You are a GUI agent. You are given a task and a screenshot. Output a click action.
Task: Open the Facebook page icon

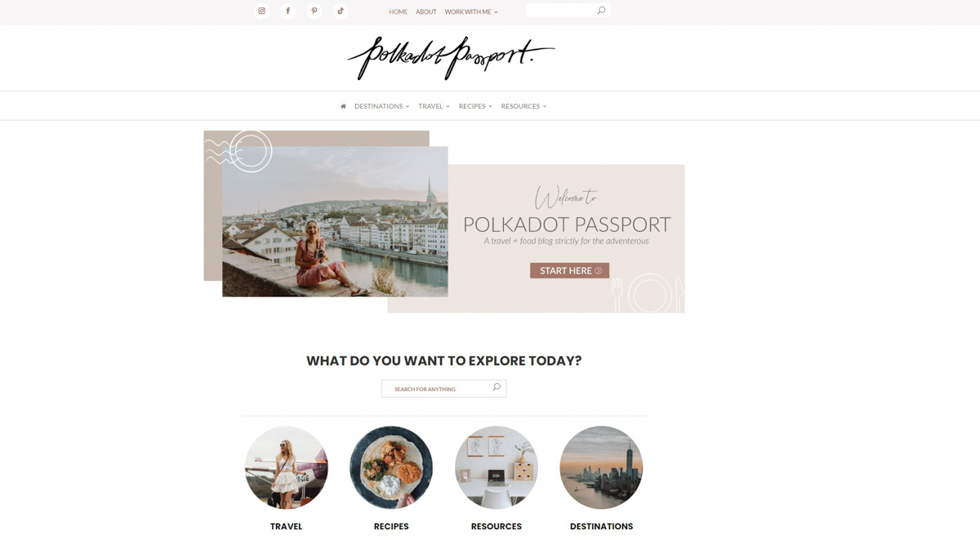click(287, 11)
